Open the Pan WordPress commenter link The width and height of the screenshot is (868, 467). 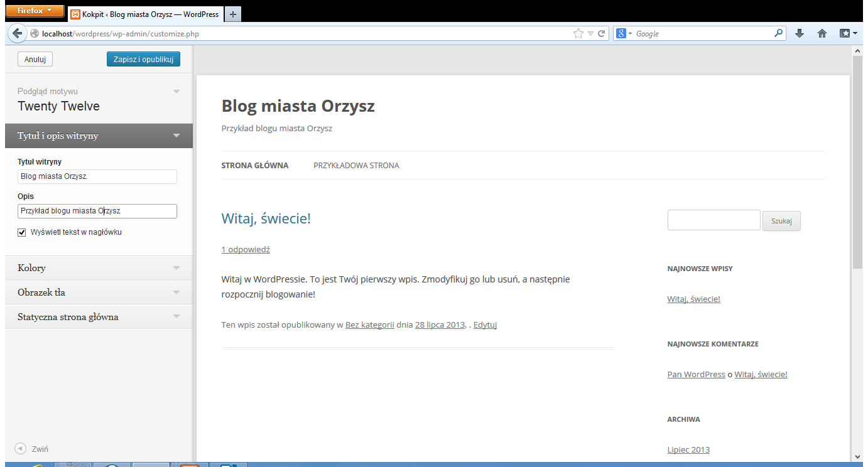696,374
